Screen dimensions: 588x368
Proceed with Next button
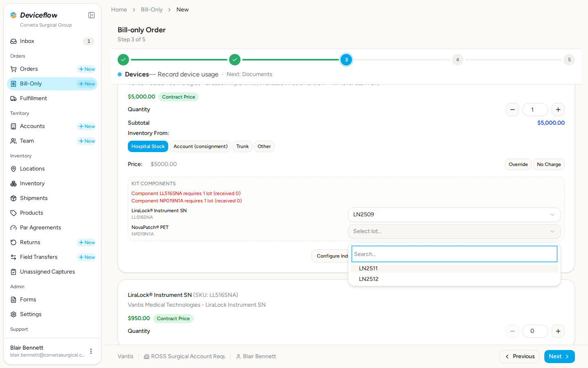tap(559, 357)
